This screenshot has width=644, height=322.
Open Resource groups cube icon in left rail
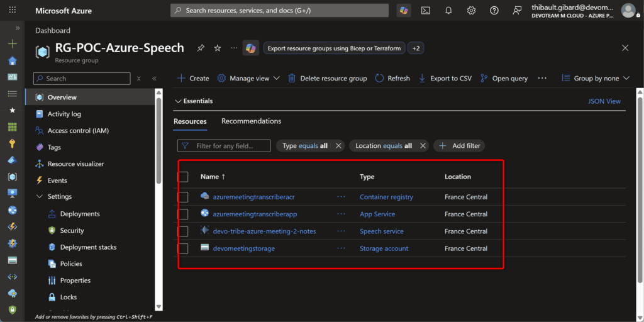click(x=13, y=177)
